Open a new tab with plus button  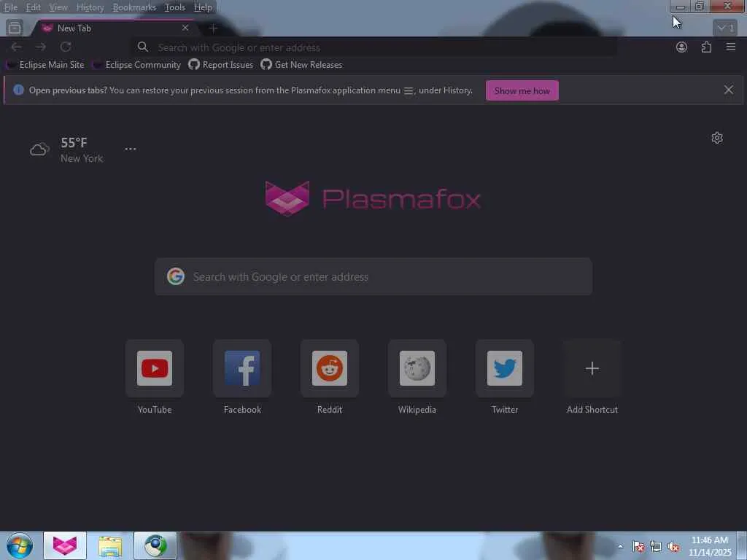(214, 28)
